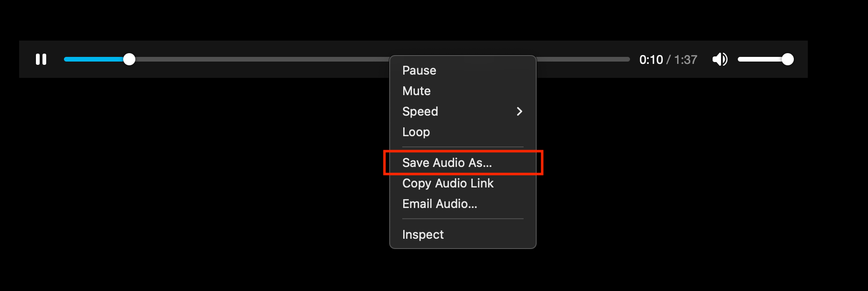Click the pause button in the audio player
This screenshot has height=291, width=868.
coord(41,59)
